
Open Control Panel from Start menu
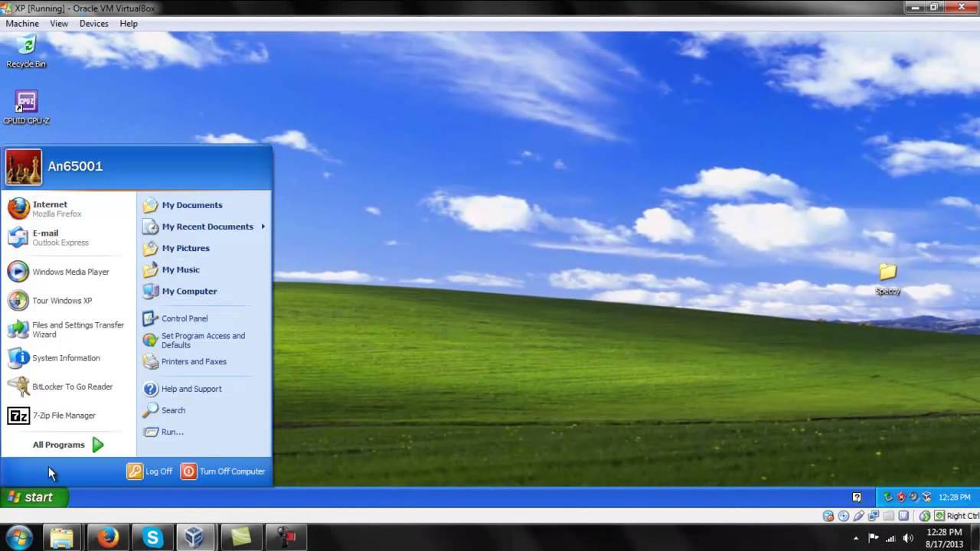(184, 318)
